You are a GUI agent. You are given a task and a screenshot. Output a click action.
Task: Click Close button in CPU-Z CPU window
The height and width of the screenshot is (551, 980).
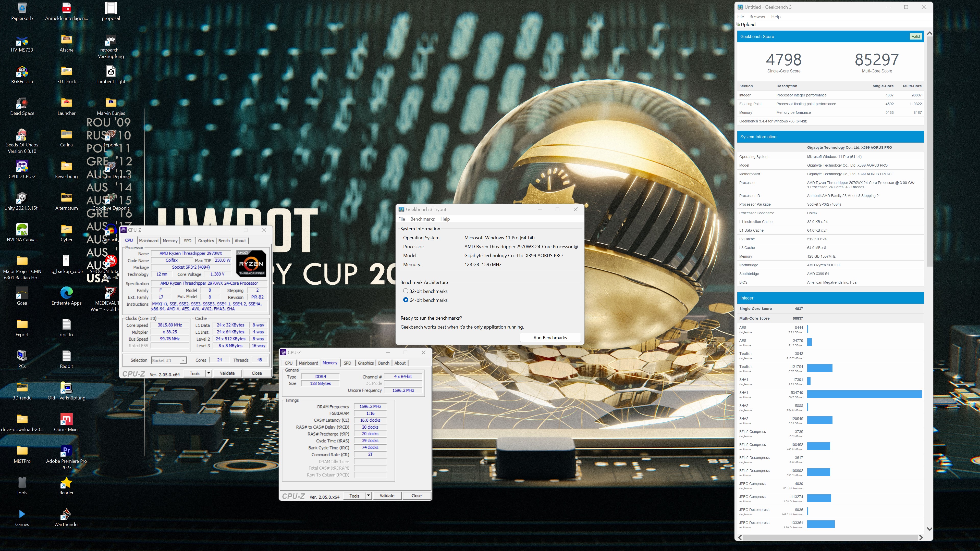pos(257,373)
